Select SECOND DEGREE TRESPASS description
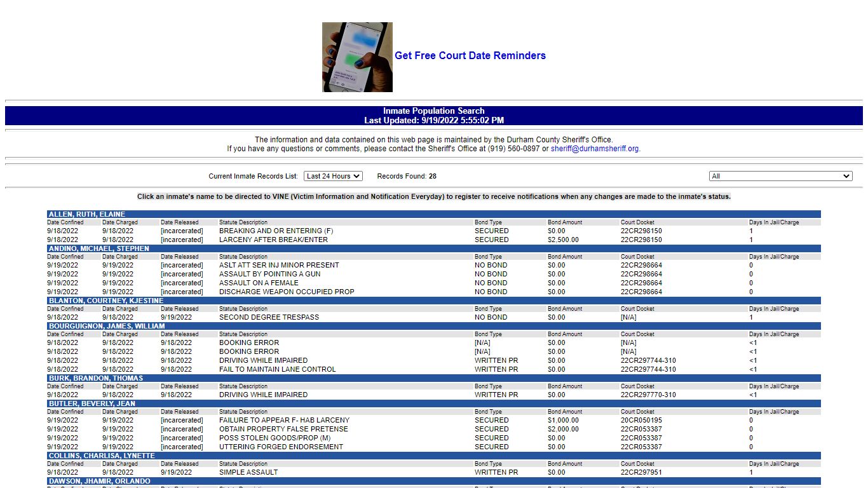The height and width of the screenshot is (488, 868). pyautogui.click(x=269, y=317)
